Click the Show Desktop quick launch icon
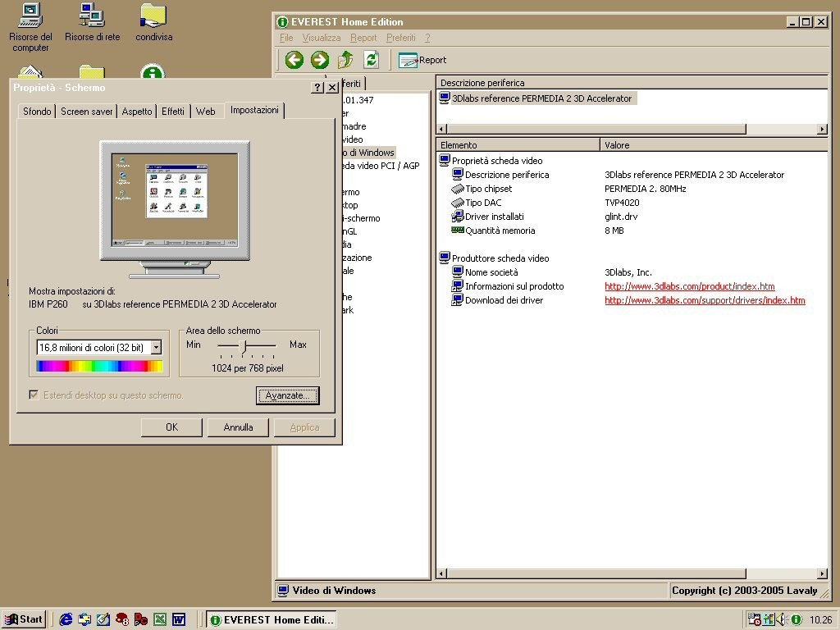 pos(103,619)
